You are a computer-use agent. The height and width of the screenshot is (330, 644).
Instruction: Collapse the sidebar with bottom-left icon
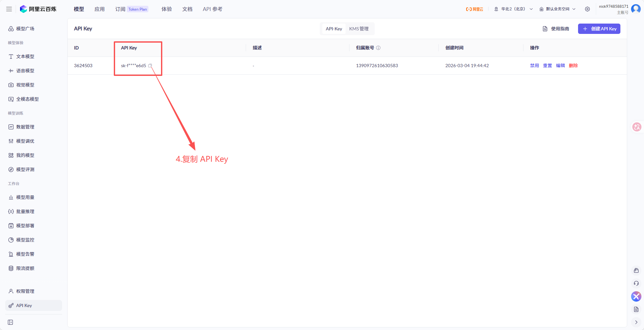point(10,322)
